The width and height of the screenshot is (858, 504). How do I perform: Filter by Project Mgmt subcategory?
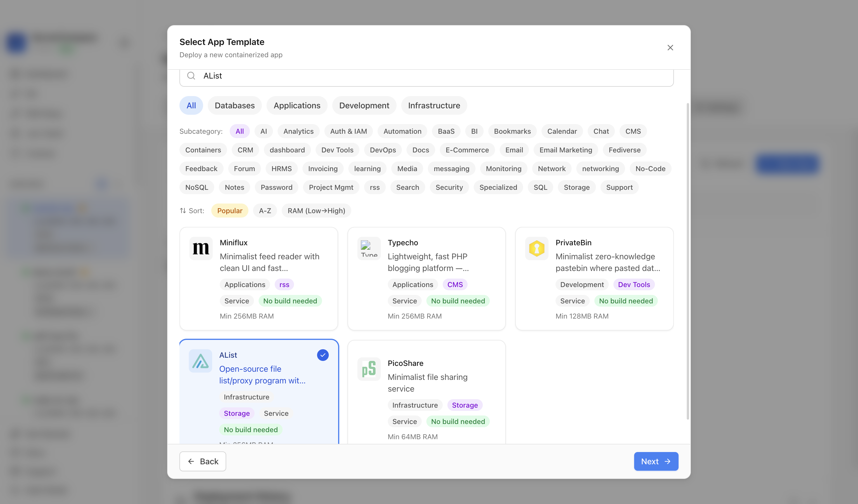(x=331, y=187)
